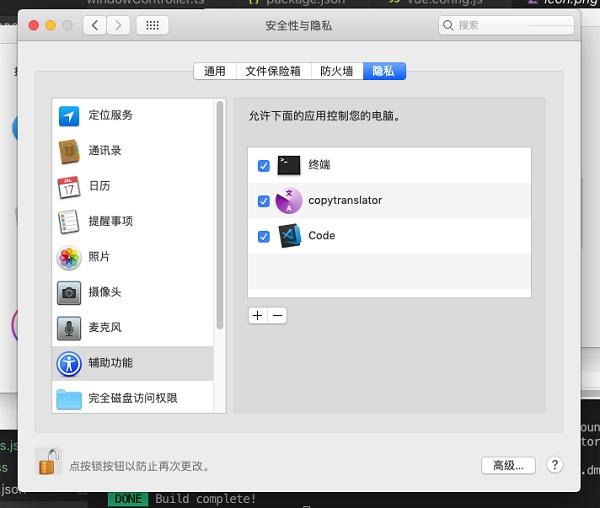Viewport: 600px width, 508px height.
Task: Disable the Code app checkbox
Action: [x=264, y=237]
